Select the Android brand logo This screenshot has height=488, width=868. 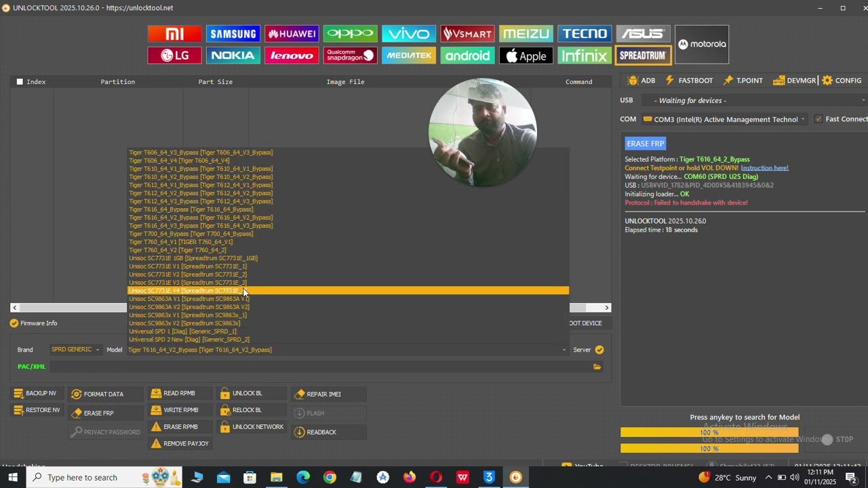[467, 56]
